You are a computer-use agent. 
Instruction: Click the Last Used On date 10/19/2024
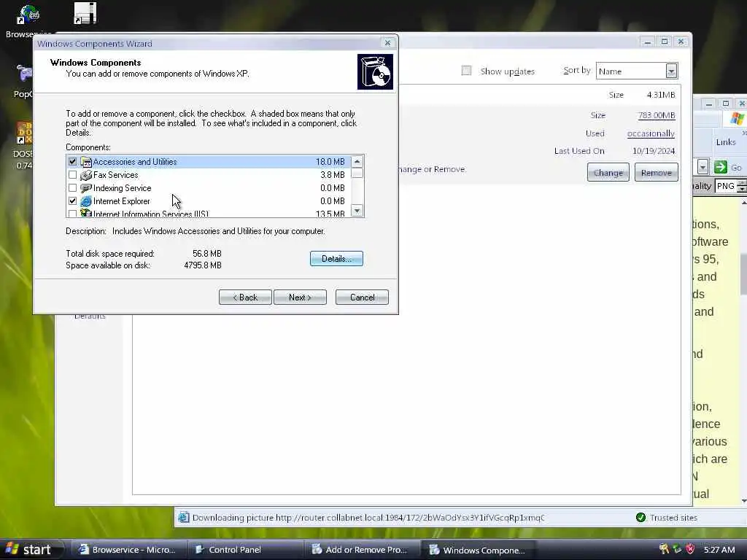pos(654,151)
